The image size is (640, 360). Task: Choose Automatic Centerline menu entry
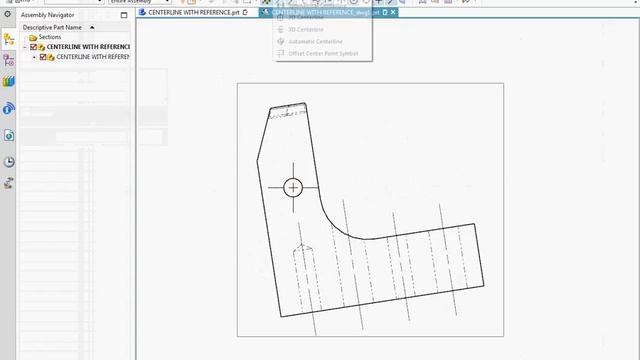(x=315, y=42)
